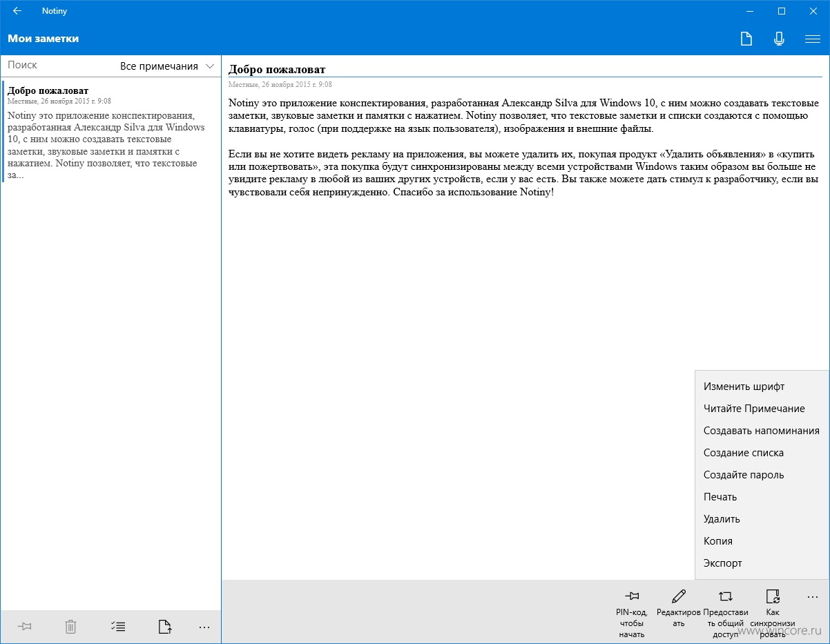
Task: Click the first paragraph of the note body
Action: pyautogui.click(x=523, y=116)
